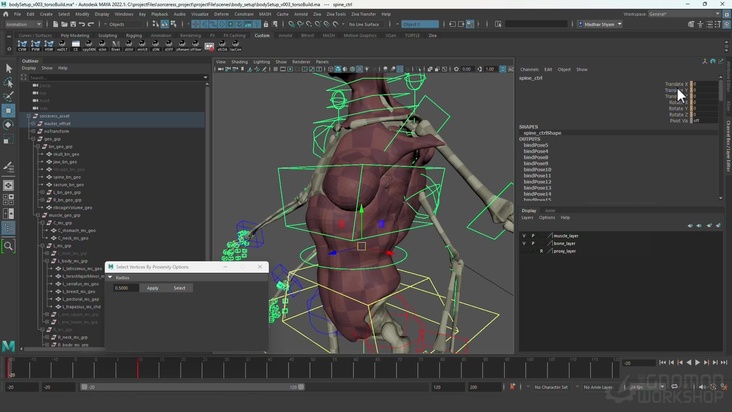This screenshot has width=732, height=412.
Task: Activate the Paint selection tool
Action: [8, 97]
